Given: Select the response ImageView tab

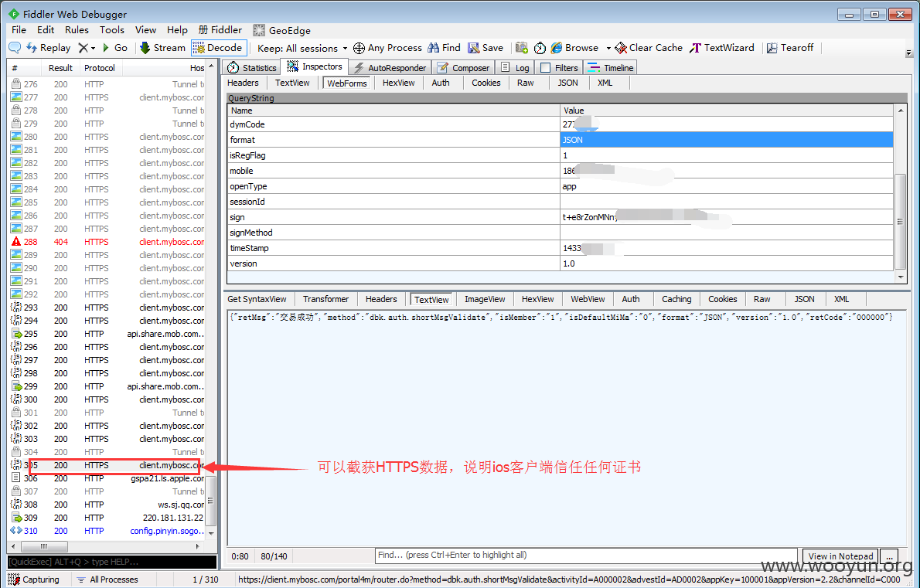Looking at the screenshot, I should [485, 299].
